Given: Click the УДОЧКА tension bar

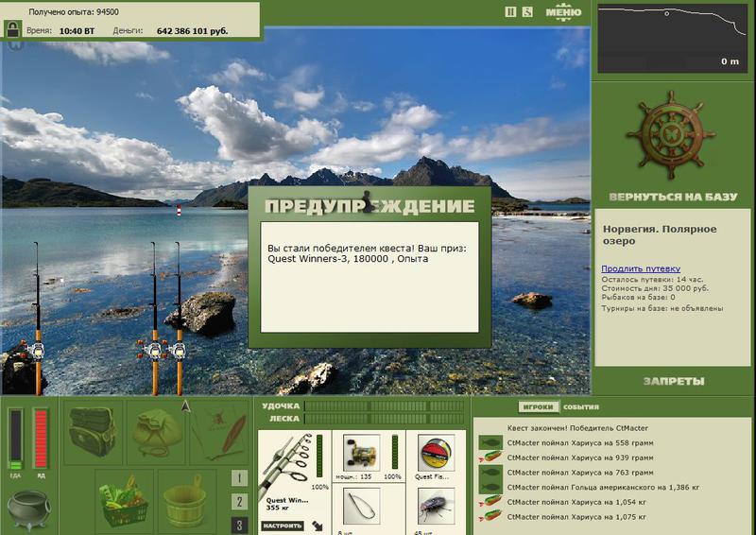Looking at the screenshot, I should (x=385, y=406).
